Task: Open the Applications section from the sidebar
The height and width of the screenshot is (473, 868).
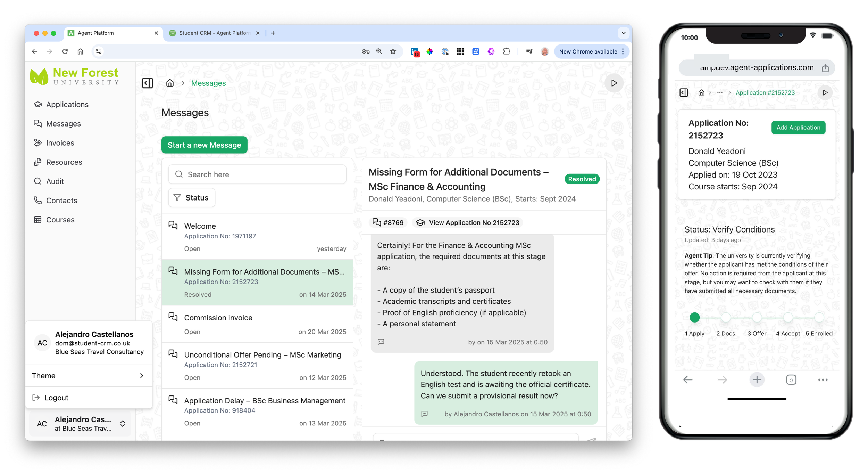Action: (67, 104)
